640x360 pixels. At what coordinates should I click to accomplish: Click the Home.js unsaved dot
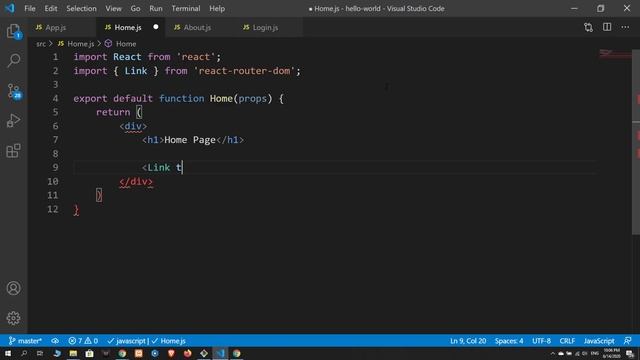point(156,27)
